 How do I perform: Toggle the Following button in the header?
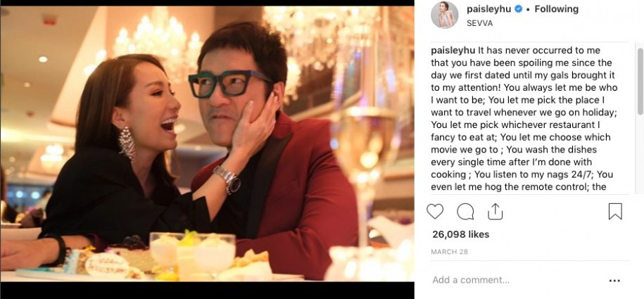tap(556, 9)
